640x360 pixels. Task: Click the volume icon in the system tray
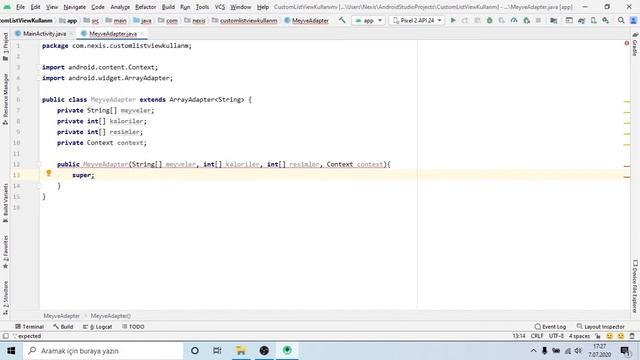[578, 351]
